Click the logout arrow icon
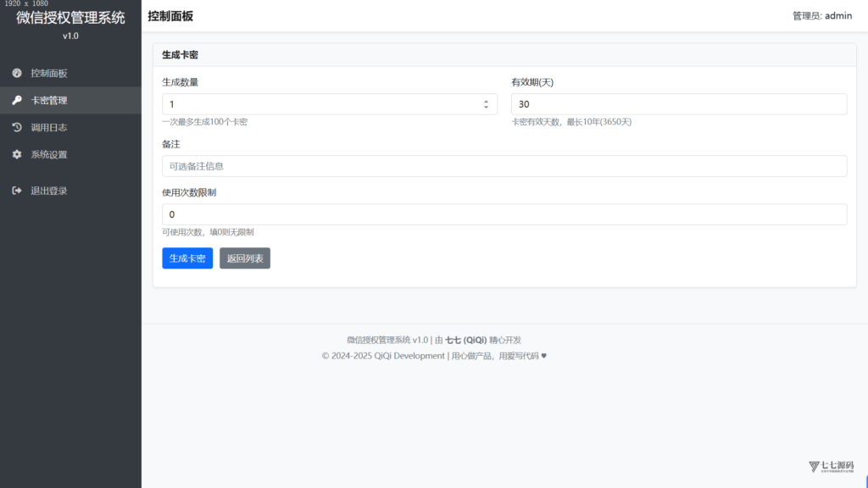 (x=17, y=191)
